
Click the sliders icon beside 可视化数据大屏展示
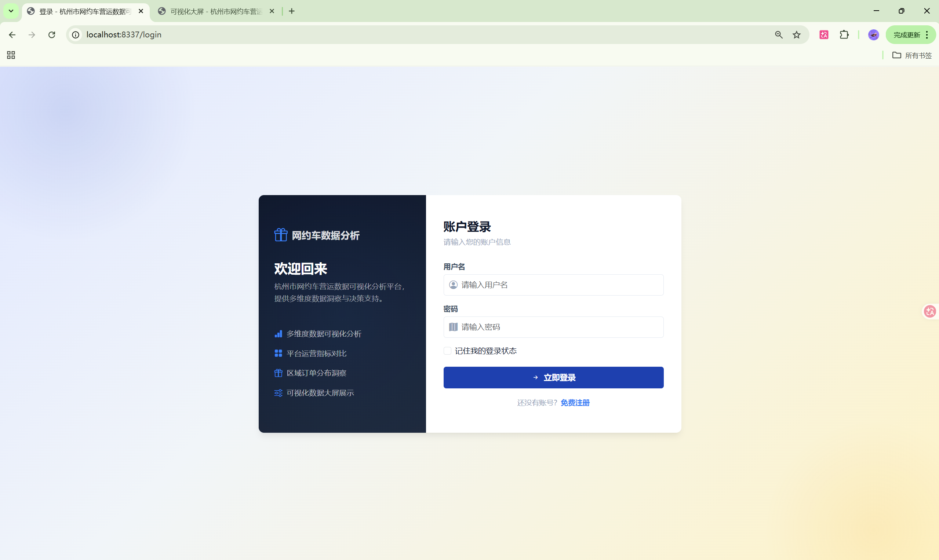(278, 392)
